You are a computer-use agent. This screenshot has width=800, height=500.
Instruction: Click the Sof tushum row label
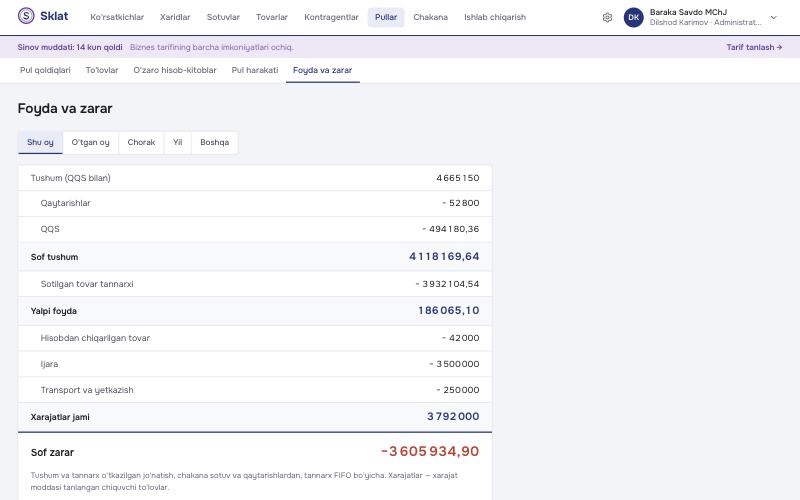click(x=54, y=257)
